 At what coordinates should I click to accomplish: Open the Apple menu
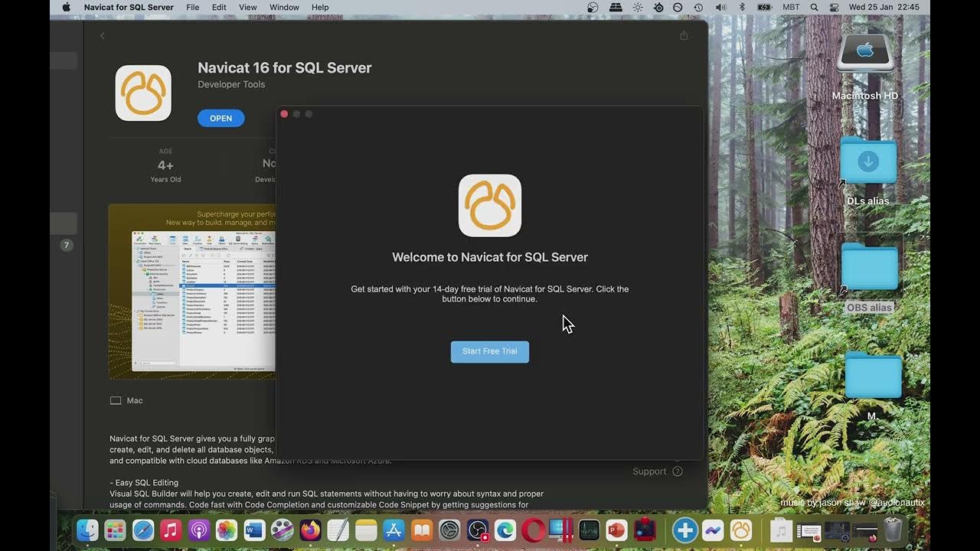66,7
